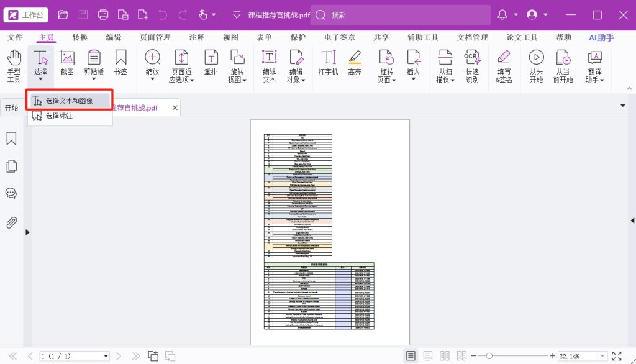Select the Hand tool (手型工具)
Screen dimensions: 636x364
tap(14, 66)
